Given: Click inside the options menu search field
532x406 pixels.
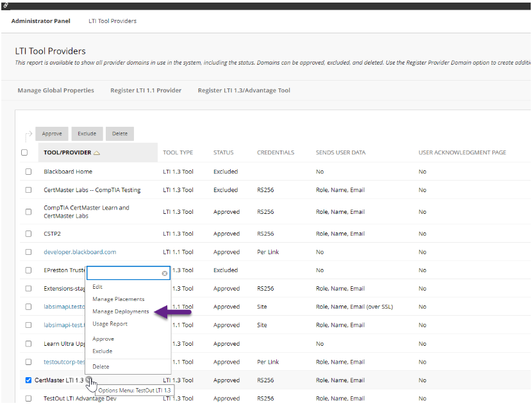Looking at the screenshot, I should 125,272.
